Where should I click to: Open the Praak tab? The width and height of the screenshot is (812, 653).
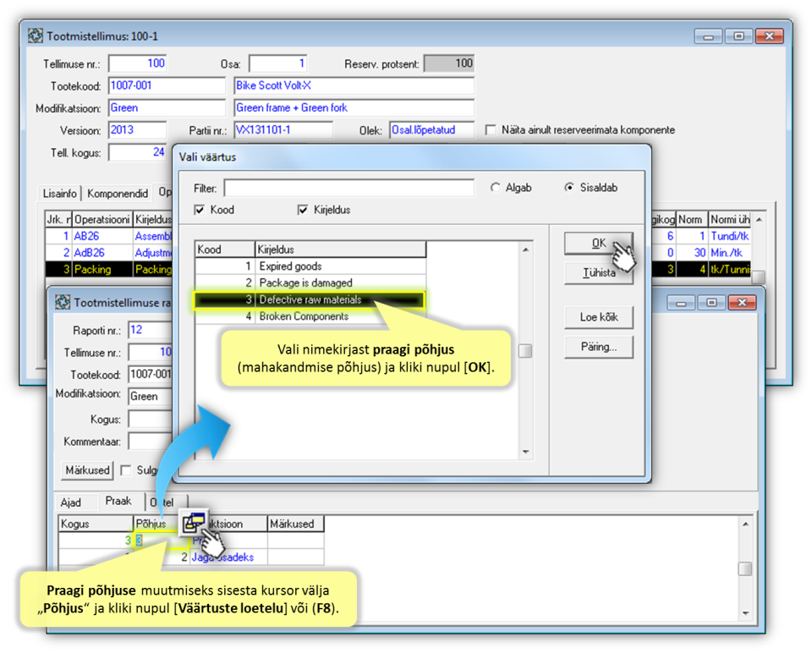pyautogui.click(x=118, y=502)
